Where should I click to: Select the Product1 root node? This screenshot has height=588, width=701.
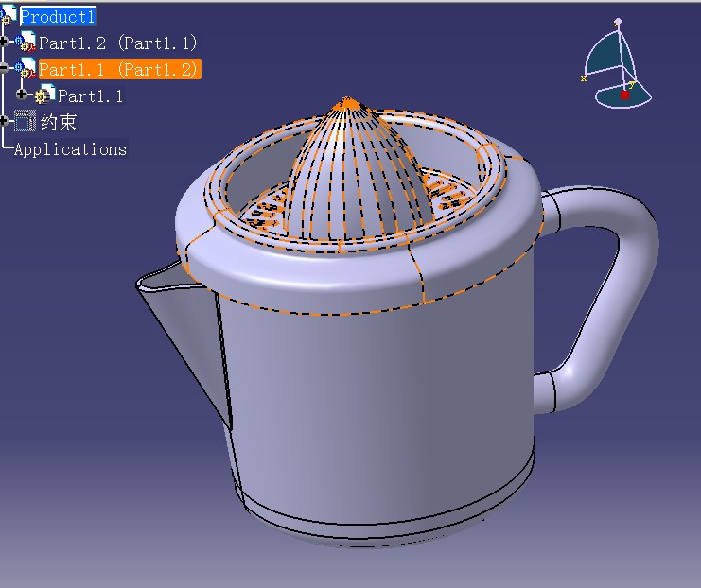[58, 17]
